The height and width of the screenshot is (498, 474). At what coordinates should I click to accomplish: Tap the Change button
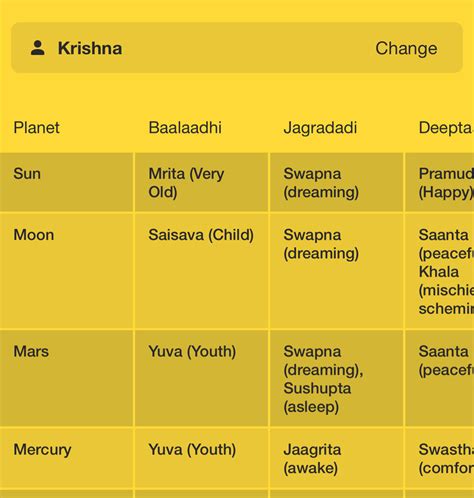tap(406, 48)
